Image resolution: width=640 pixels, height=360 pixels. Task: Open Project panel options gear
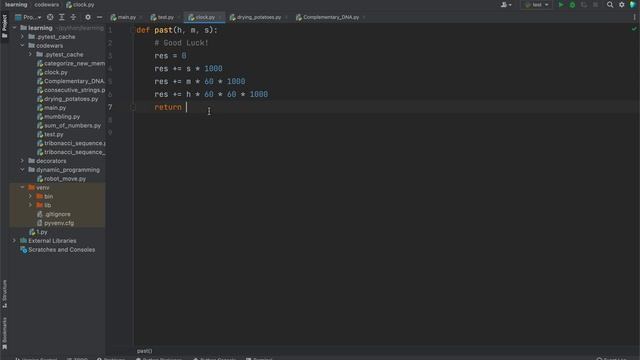pyautogui.click(x=88, y=17)
